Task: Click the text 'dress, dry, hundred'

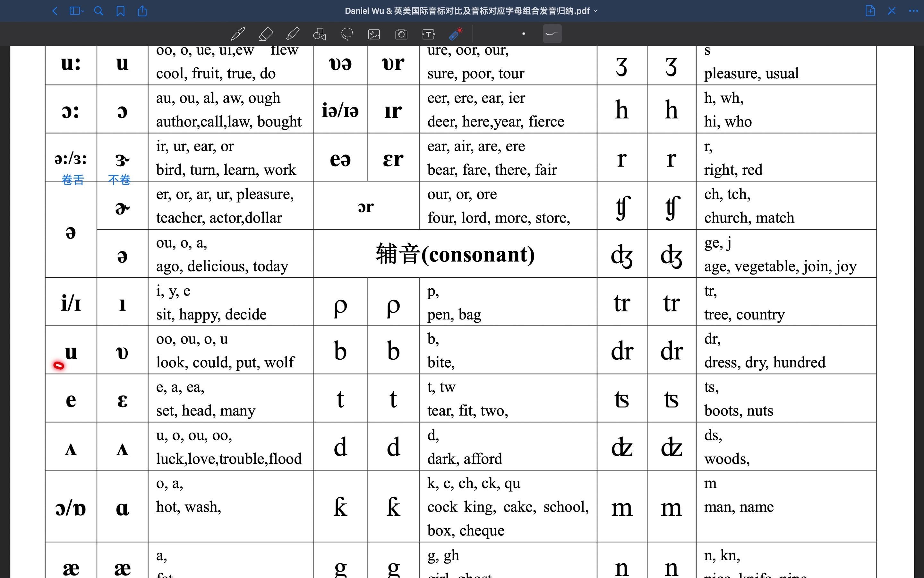Action: (765, 363)
